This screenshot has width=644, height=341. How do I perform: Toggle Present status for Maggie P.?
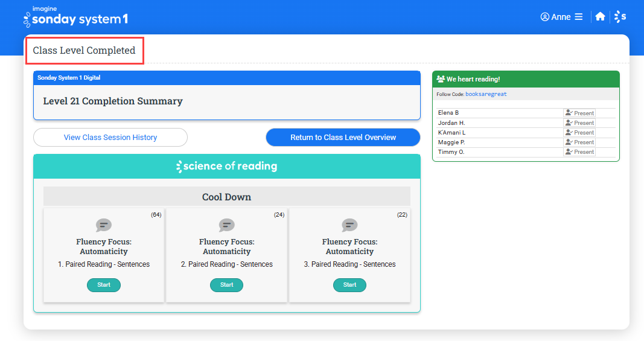579,142
